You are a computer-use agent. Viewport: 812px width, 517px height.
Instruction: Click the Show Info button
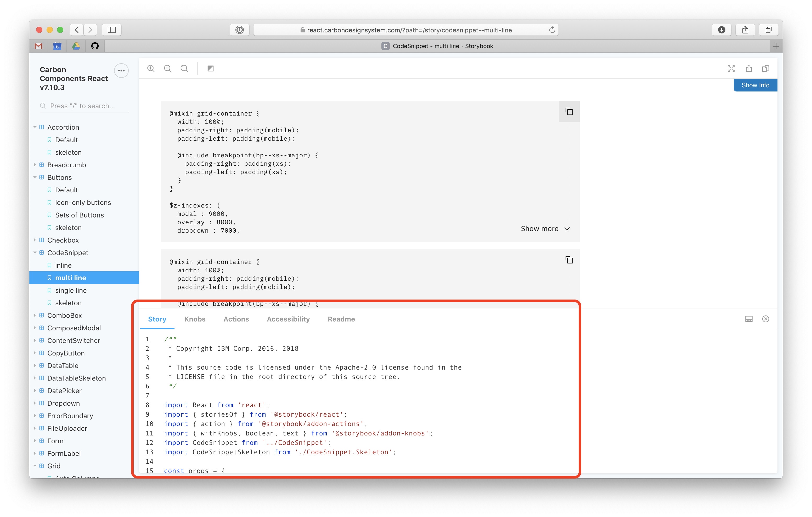[x=755, y=85]
